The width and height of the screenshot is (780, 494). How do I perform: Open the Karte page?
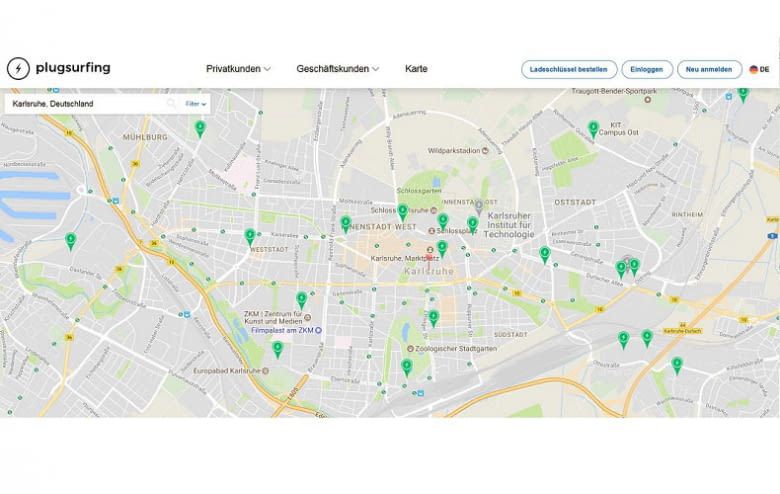[416, 69]
